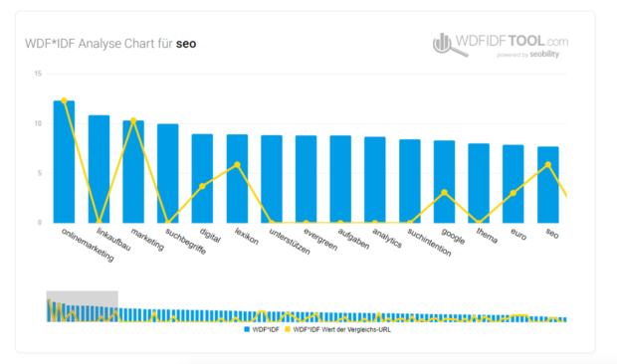Click the yellow point on marketing bar

133,120
